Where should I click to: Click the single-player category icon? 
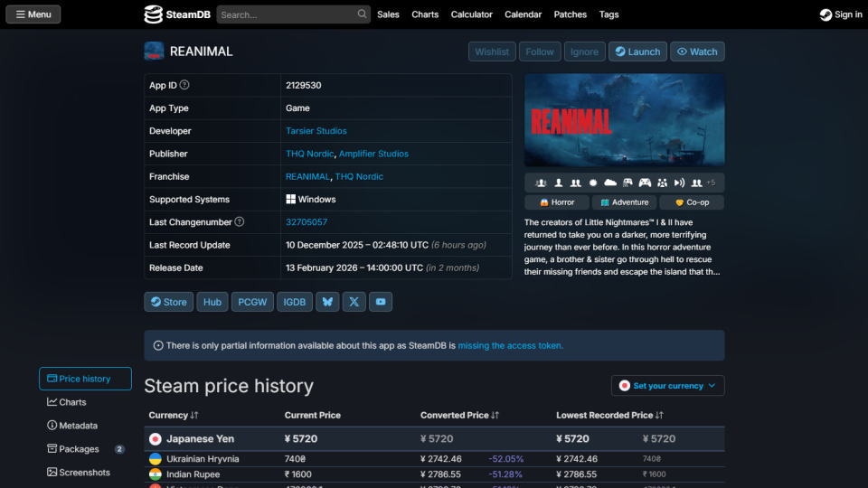click(x=559, y=183)
